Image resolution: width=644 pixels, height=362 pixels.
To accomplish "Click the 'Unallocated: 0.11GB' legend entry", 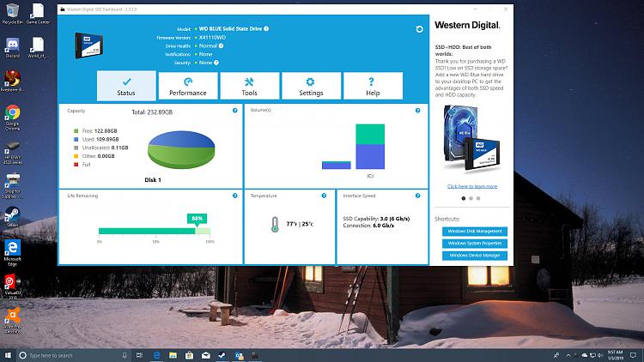I will coord(105,148).
